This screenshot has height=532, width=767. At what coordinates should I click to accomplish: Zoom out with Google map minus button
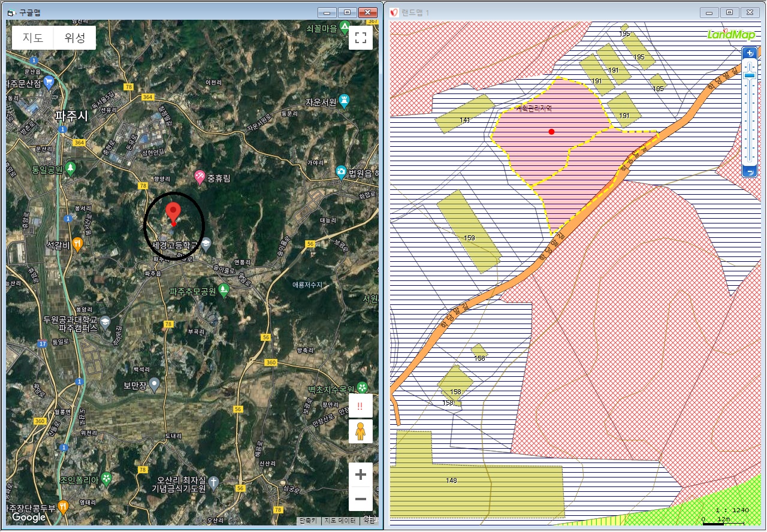point(360,498)
